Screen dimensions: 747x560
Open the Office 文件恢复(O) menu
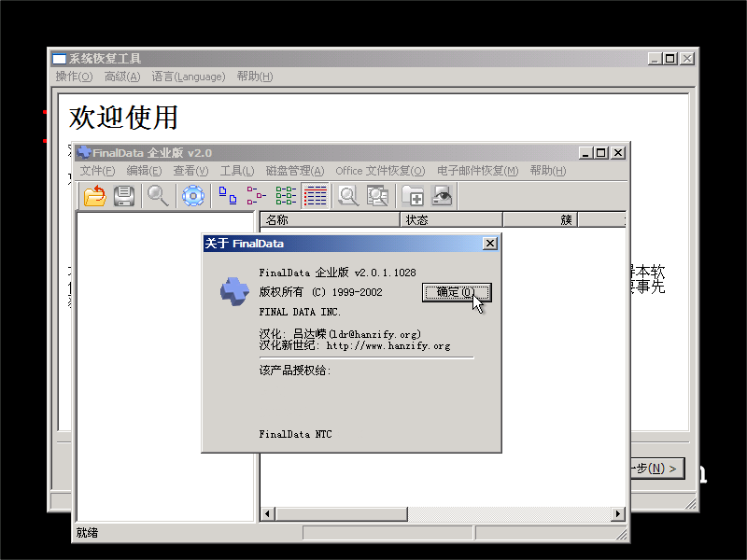[380, 171]
